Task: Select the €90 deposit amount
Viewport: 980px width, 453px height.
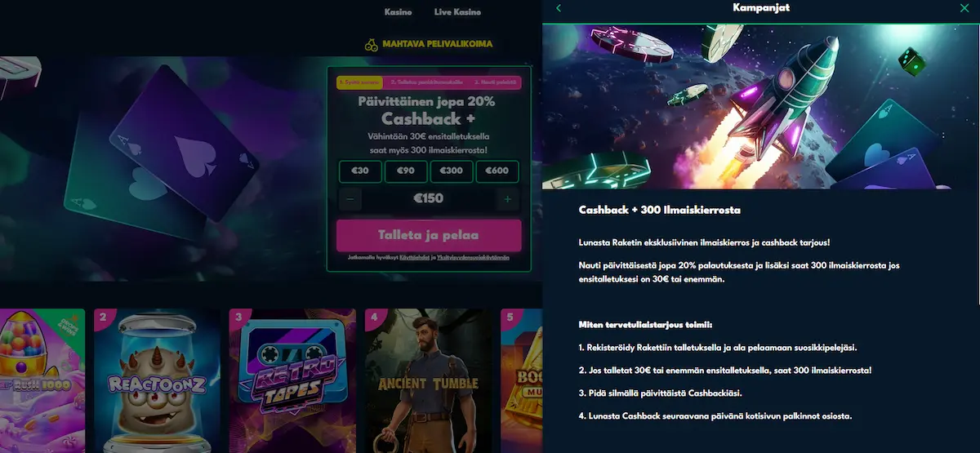Action: point(406,171)
